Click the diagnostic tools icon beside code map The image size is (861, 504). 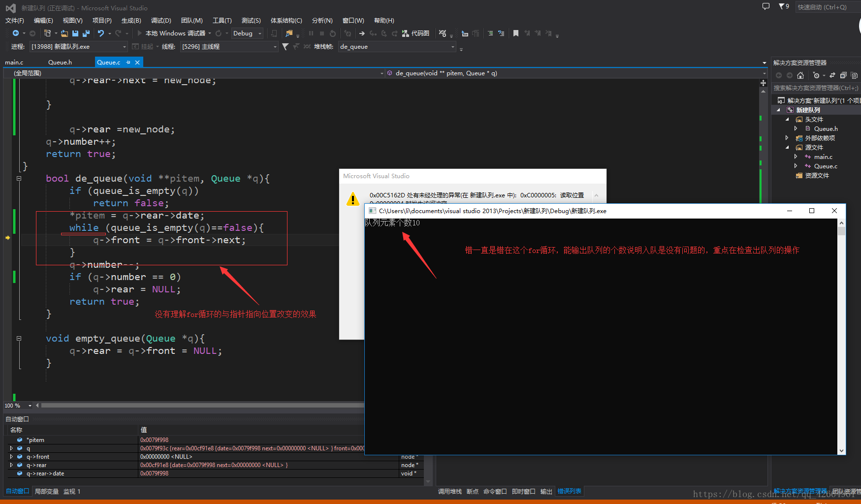[x=443, y=33]
